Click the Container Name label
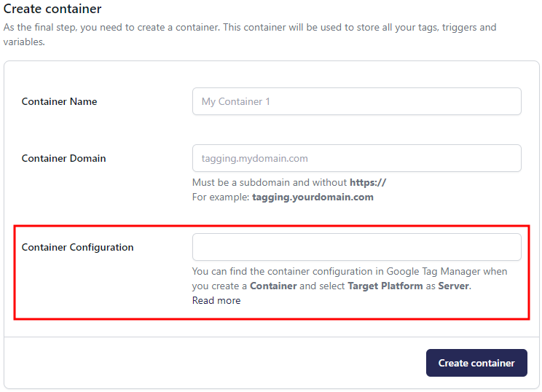This screenshot has height=392, width=542. pyautogui.click(x=59, y=101)
